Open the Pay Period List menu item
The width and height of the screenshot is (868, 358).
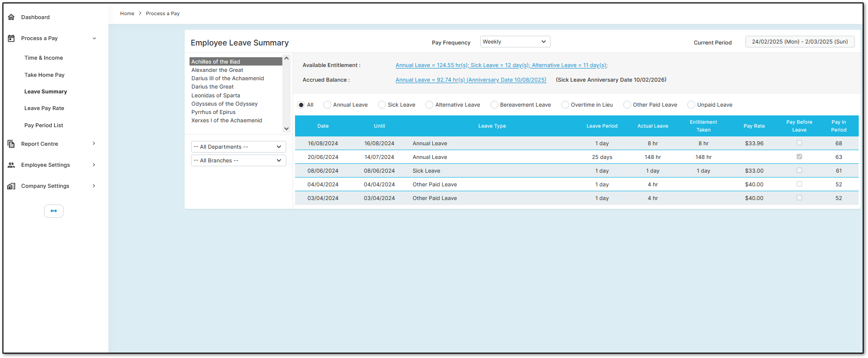[43, 125]
